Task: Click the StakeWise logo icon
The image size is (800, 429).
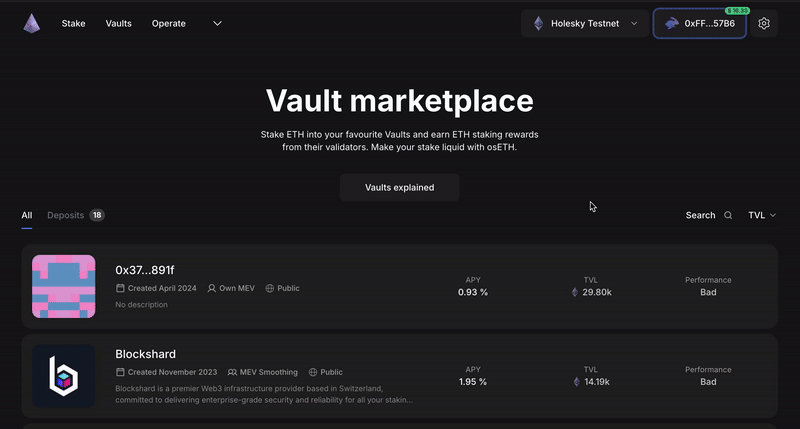Action: (x=33, y=23)
